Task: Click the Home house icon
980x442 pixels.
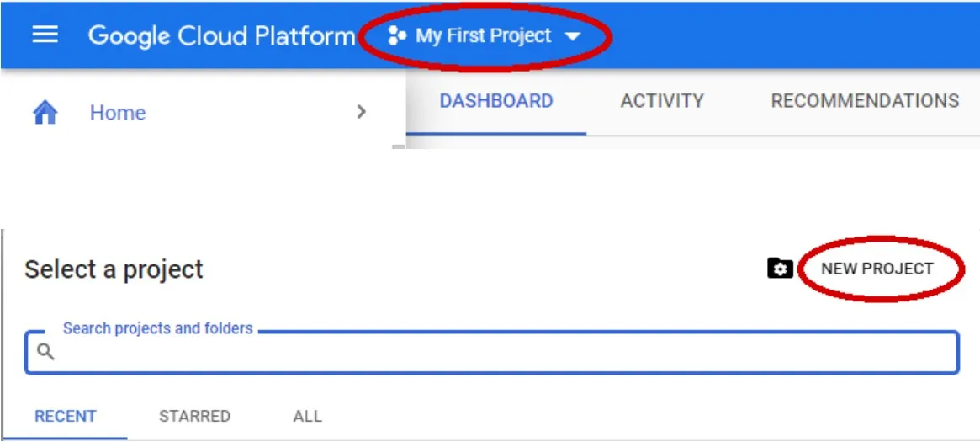Action: [x=45, y=113]
